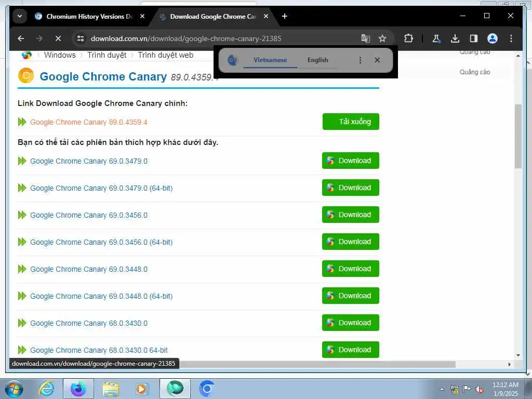Click the address bar URL field
This screenshot has width=532, height=399.
[x=186, y=38]
